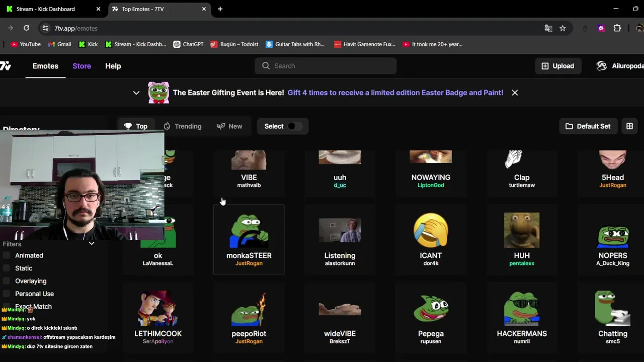644x362 pixels.
Task: Click the grid layout icon button
Action: point(629,126)
